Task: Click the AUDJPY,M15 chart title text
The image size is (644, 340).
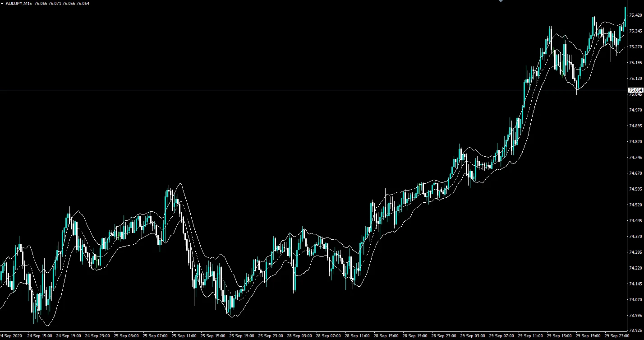Action: click(18, 4)
